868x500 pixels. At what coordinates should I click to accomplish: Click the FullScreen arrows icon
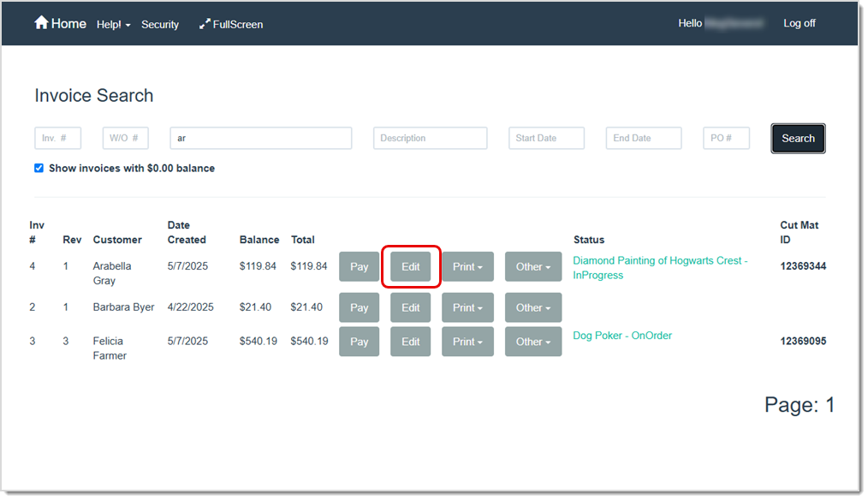pyautogui.click(x=230, y=24)
